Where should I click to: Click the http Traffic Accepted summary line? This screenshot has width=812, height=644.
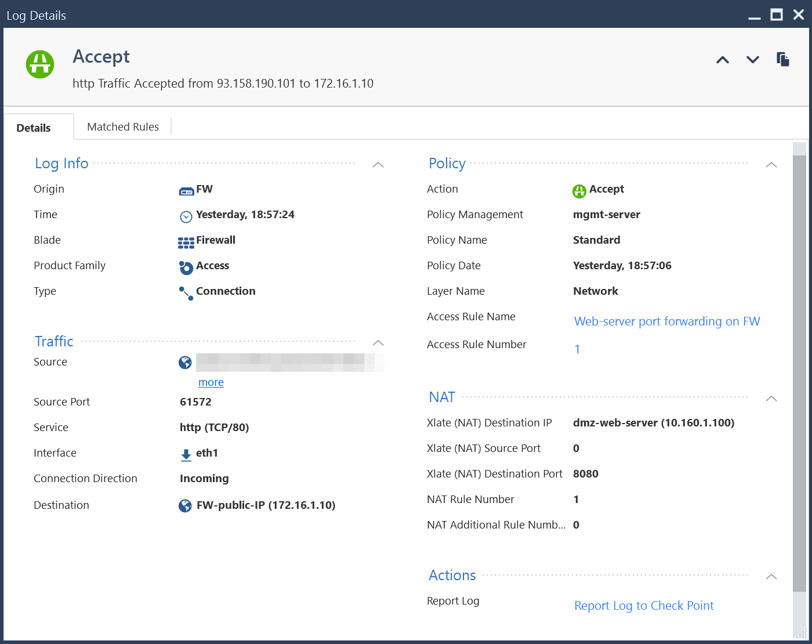click(x=223, y=84)
